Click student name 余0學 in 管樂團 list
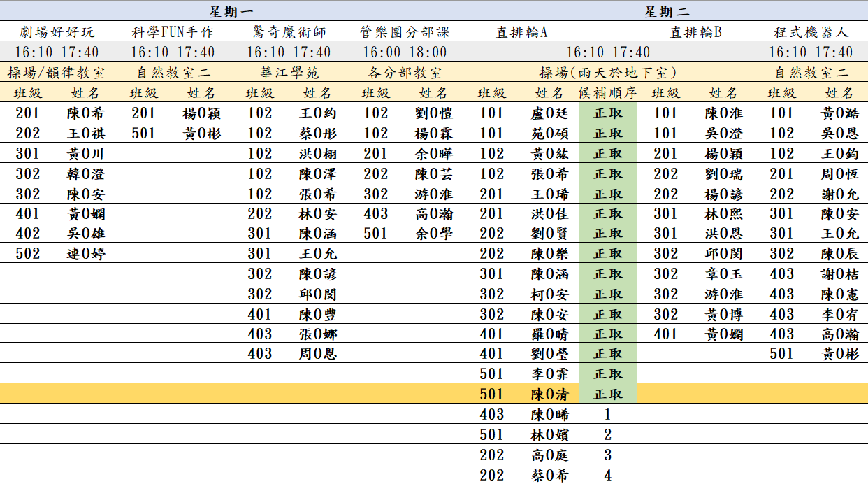The height and width of the screenshot is (484, 868). pos(433,233)
